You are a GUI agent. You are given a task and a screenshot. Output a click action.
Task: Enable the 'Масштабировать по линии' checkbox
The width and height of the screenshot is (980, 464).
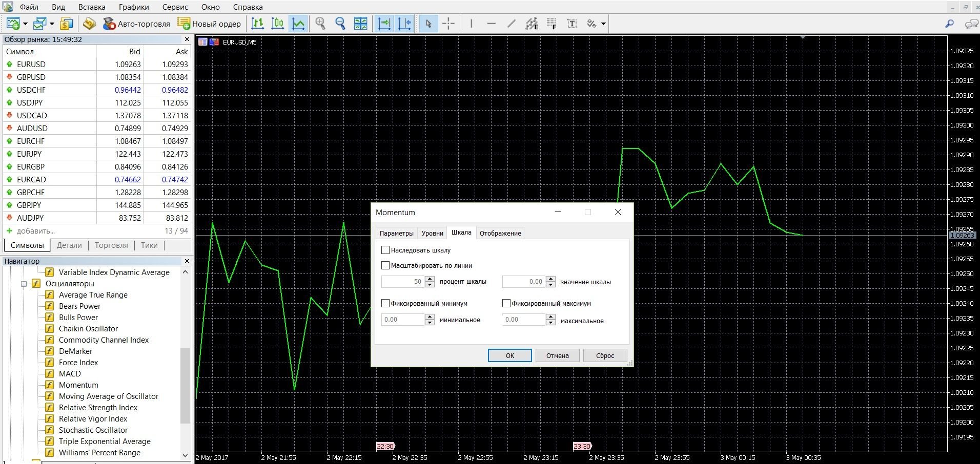[385, 265]
